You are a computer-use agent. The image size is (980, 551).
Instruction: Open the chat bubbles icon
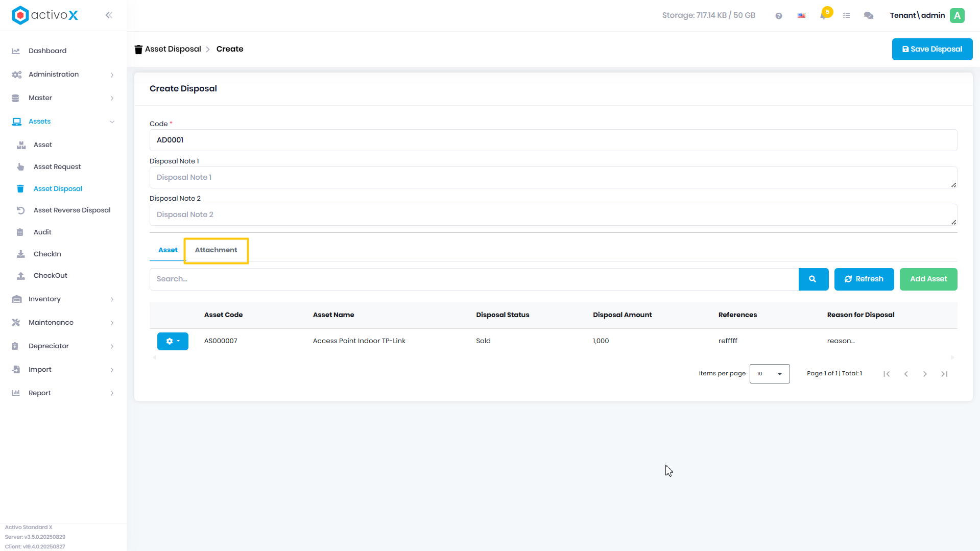869,16
